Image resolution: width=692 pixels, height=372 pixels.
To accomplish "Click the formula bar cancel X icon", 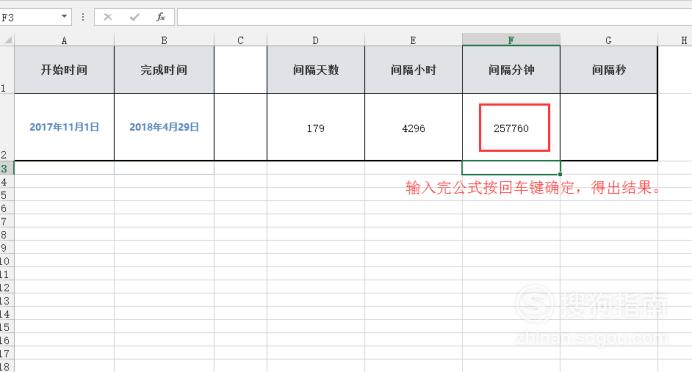I will click(x=108, y=17).
